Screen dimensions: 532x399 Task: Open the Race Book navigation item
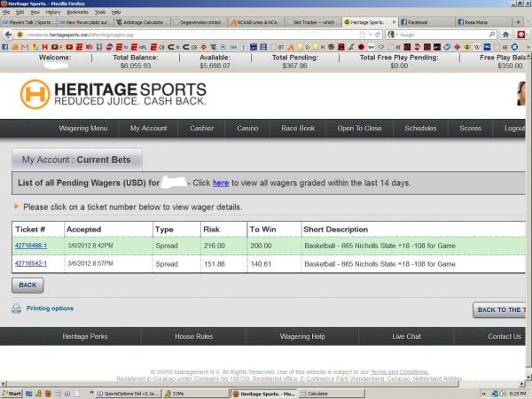[x=298, y=129]
